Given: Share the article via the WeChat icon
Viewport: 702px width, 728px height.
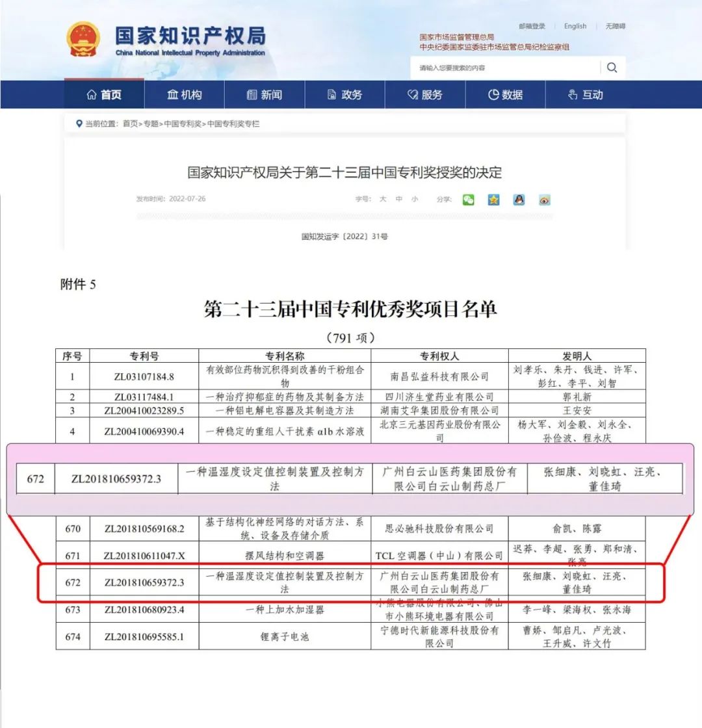Looking at the screenshot, I should point(468,200).
